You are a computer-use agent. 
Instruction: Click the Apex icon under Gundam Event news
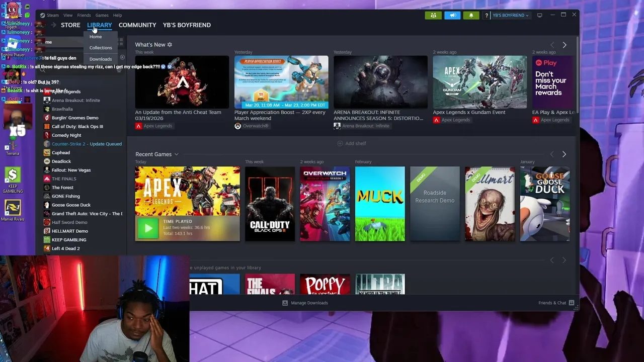coord(436,120)
